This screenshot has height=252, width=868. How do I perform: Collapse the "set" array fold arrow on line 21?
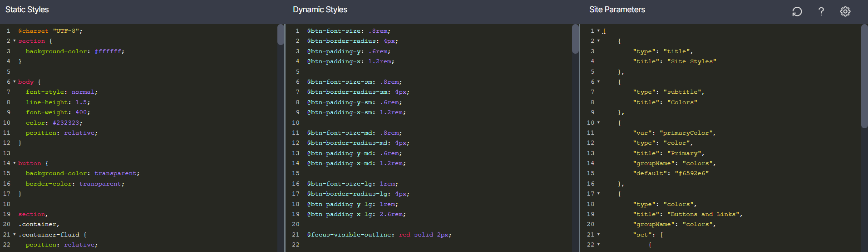598,235
